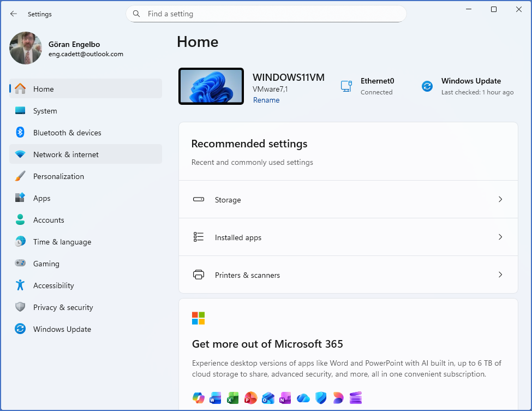
Task: Click the Privacy & security shield icon
Action: coord(20,307)
